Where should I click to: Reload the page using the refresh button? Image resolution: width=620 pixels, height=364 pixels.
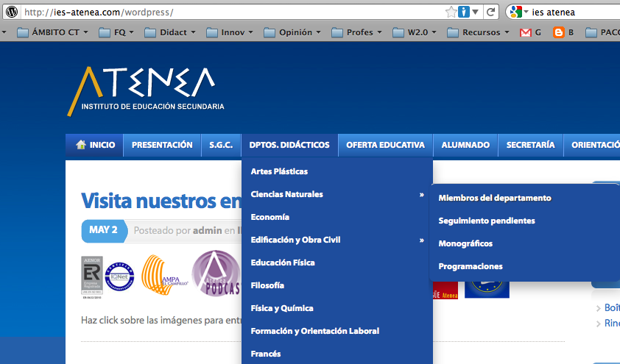coord(489,12)
